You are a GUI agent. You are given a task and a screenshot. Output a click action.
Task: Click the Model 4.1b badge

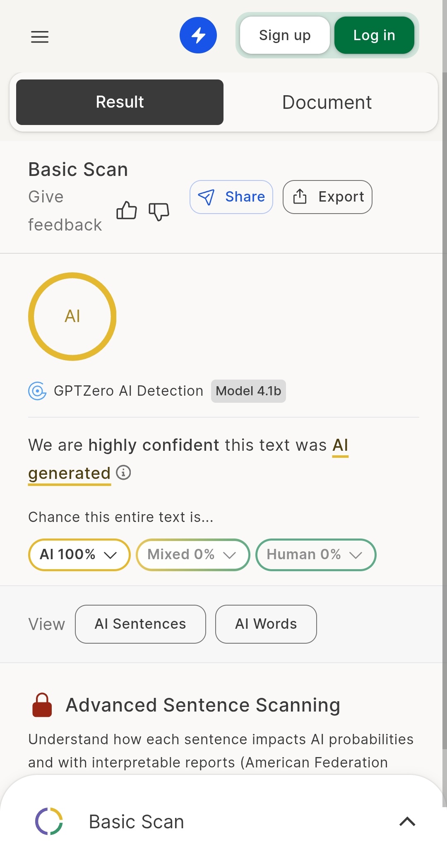click(248, 391)
